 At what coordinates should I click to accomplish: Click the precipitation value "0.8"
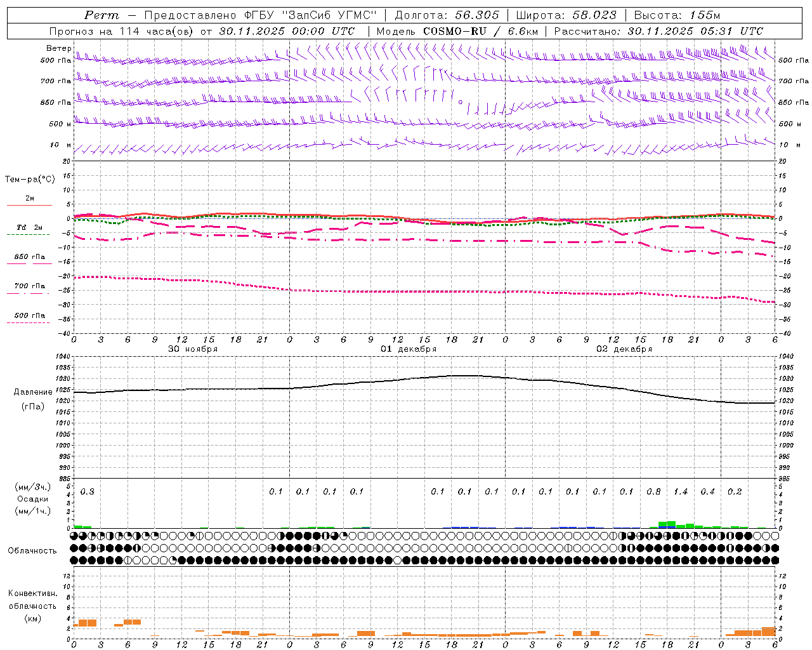click(653, 492)
